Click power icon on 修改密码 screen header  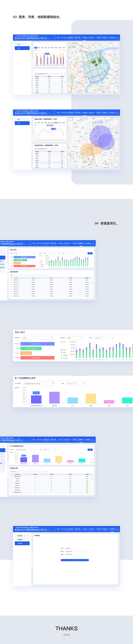click(x=117, y=529)
